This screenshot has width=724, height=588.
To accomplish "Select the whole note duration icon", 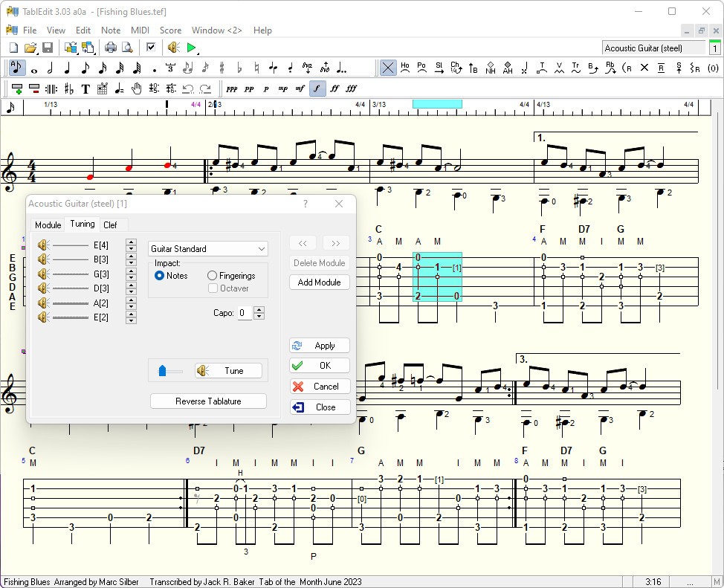I will [x=33, y=68].
